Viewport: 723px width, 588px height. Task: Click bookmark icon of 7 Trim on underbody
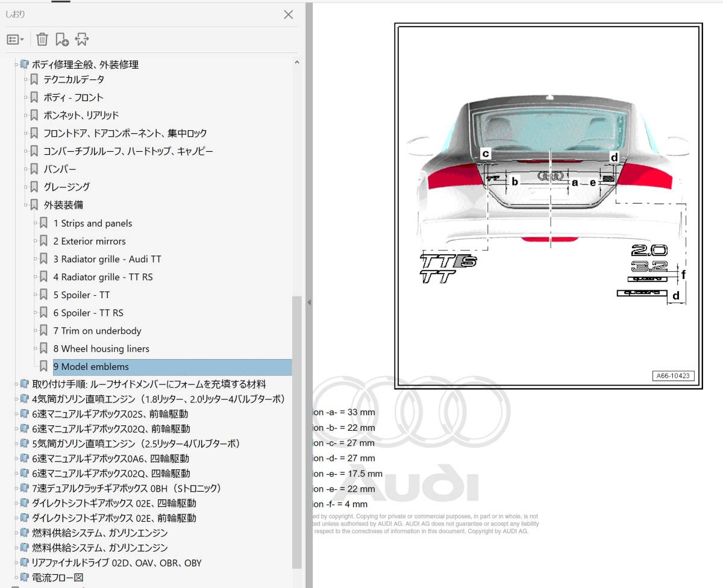click(x=44, y=331)
